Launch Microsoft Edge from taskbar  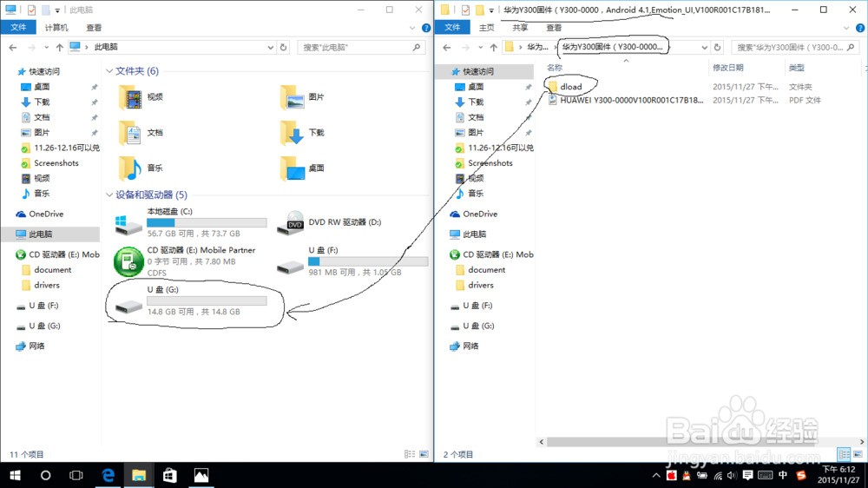[x=108, y=475]
